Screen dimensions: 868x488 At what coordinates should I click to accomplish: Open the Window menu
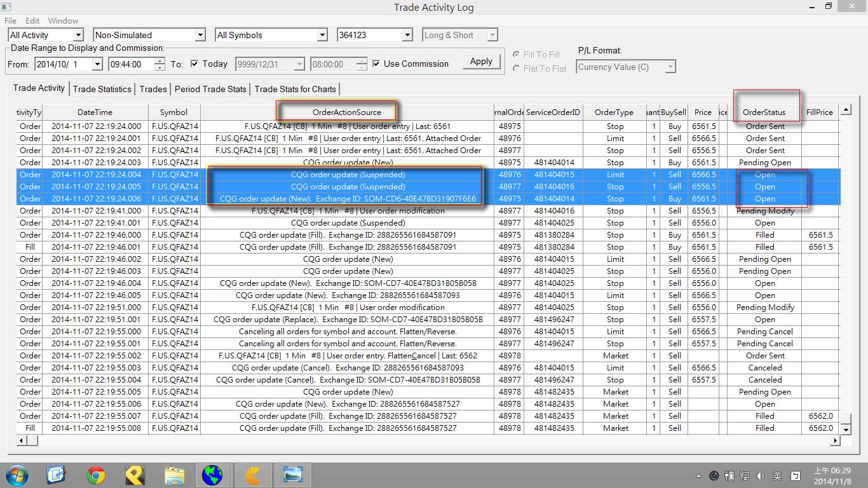click(64, 21)
